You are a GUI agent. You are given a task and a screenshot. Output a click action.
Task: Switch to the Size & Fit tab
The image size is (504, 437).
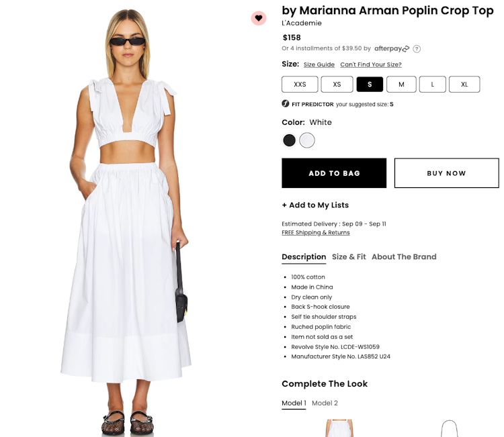[349, 257]
